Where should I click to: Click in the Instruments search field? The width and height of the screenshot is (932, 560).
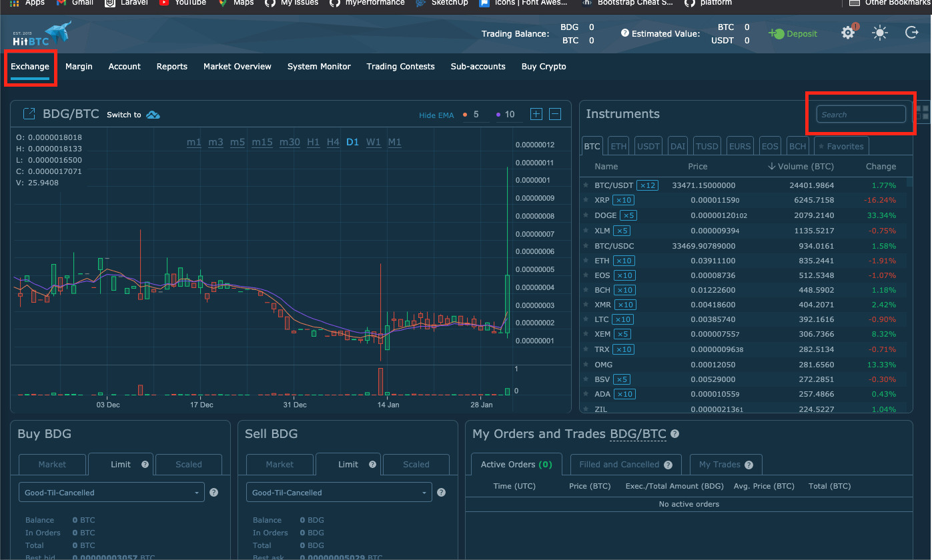click(x=861, y=114)
